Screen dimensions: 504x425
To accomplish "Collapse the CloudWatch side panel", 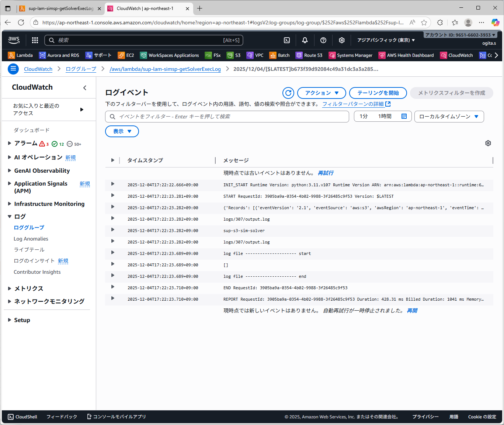I will pos(85,87).
